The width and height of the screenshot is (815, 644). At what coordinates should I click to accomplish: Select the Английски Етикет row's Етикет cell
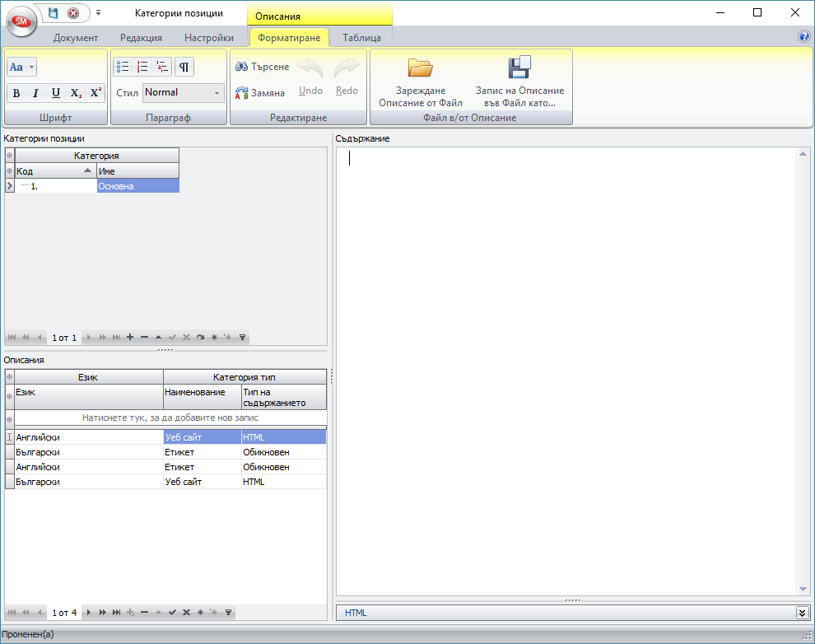coord(203,467)
